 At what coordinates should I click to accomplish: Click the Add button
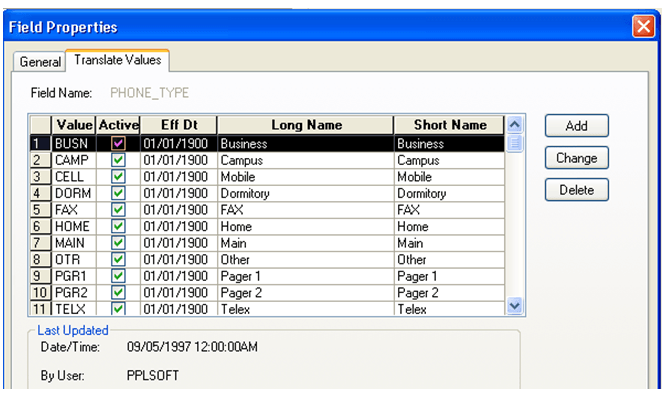[576, 126]
